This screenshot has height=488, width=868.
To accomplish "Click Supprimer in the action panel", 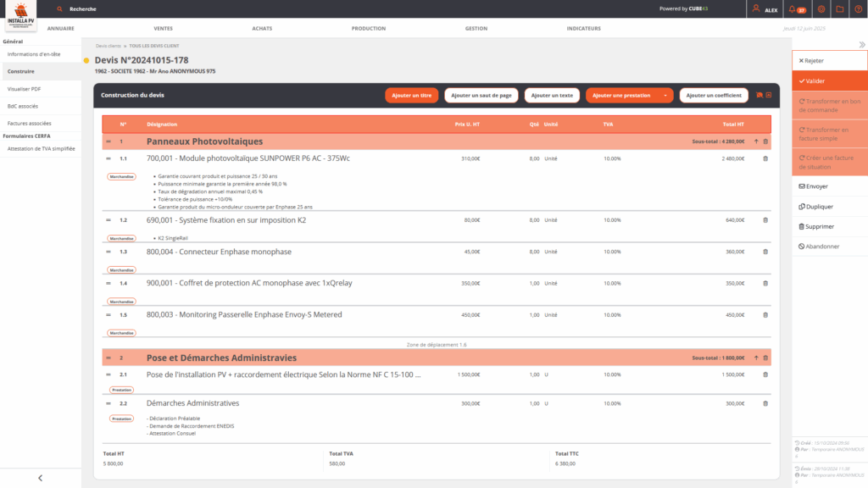I will (829, 226).
